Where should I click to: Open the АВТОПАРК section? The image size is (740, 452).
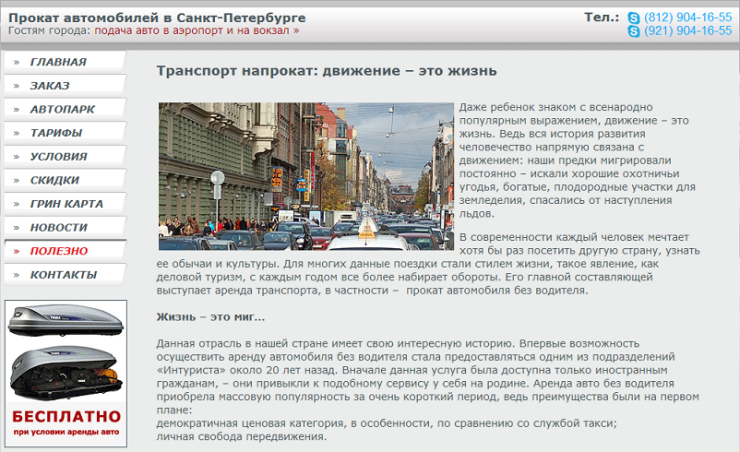65,109
